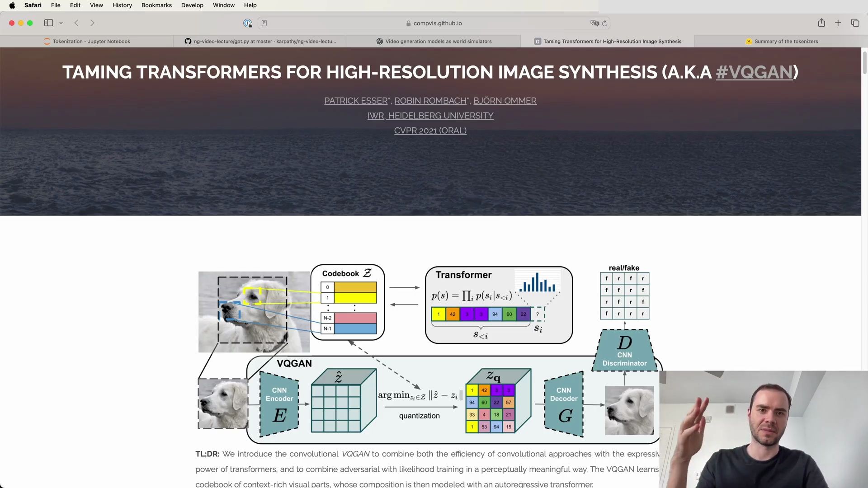This screenshot has width=868, height=488.
Task: Click the "CNN Discriminator" label
Action: 624,359
